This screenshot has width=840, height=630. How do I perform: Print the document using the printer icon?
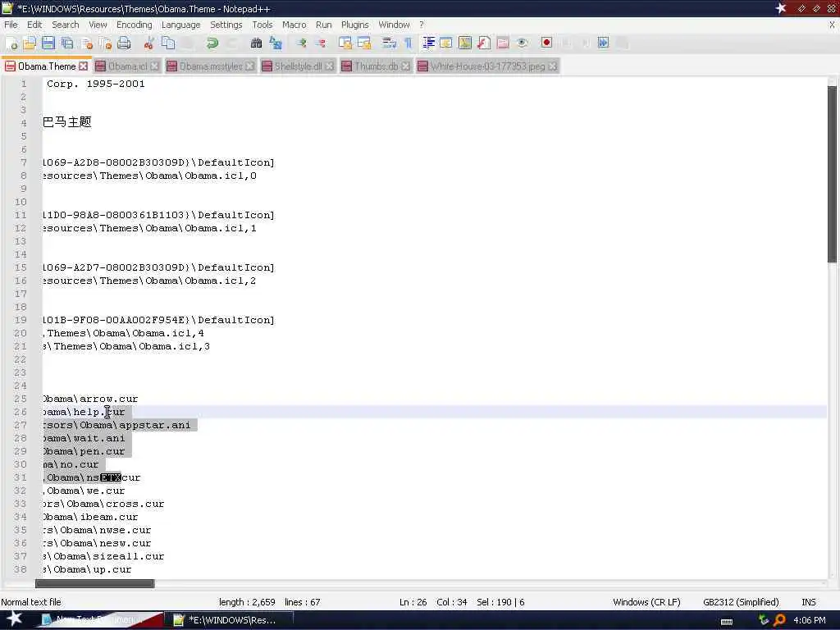[x=125, y=43]
